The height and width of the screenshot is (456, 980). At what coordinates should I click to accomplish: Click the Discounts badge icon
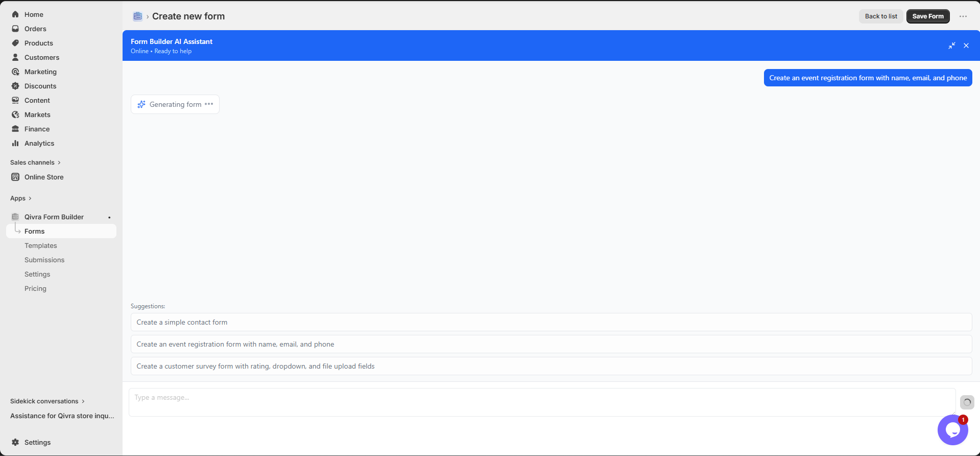click(x=15, y=86)
